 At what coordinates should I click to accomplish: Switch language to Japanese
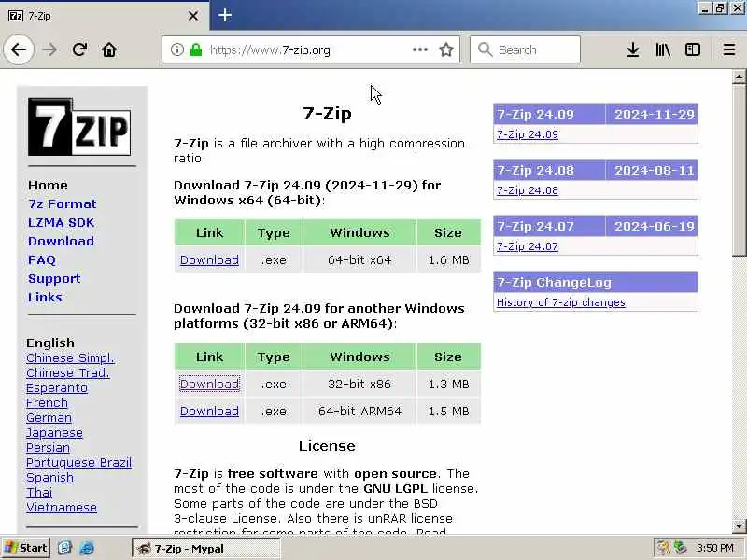coord(54,433)
